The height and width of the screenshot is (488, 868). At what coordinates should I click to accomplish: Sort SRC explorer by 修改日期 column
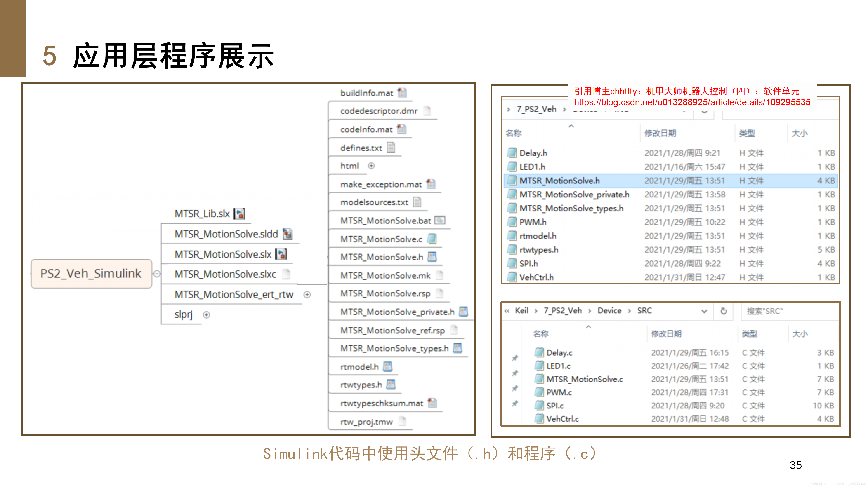point(666,334)
